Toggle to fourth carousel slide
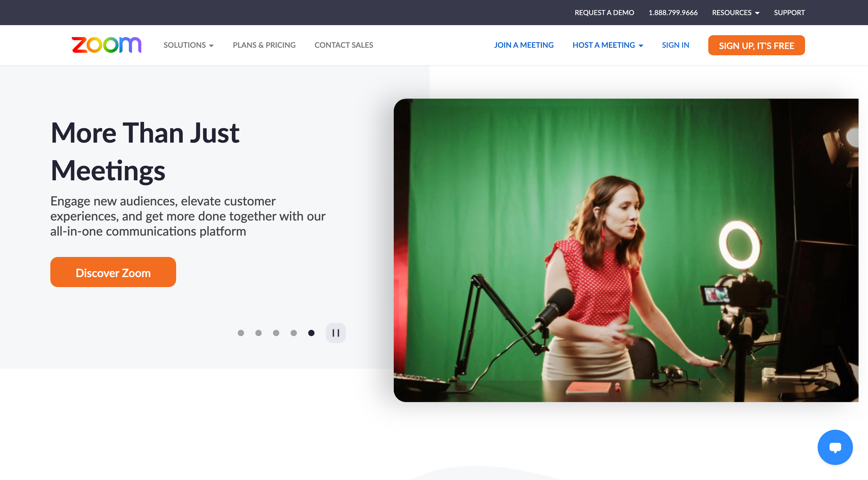 [294, 333]
